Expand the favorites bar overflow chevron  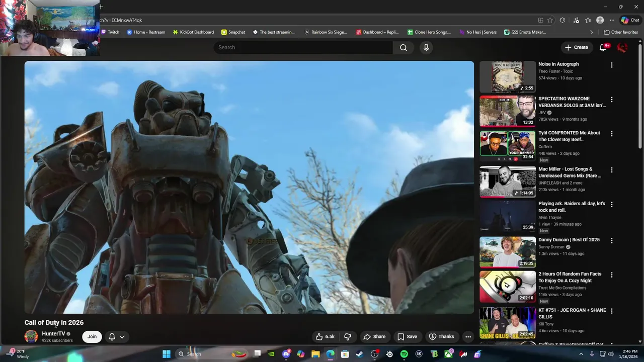pos(592,32)
